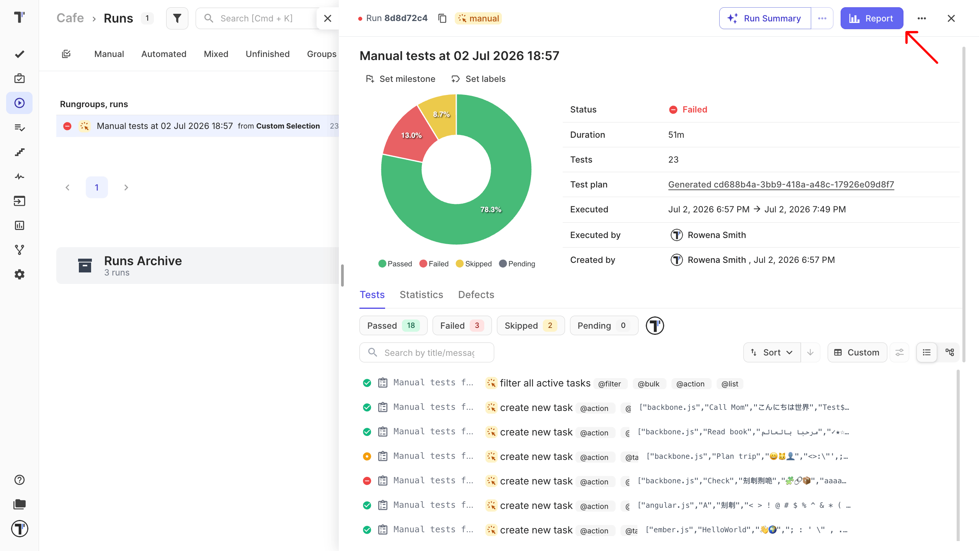Switch to the Manual runs tab
Viewport: 980px width, 551px height.
(109, 54)
